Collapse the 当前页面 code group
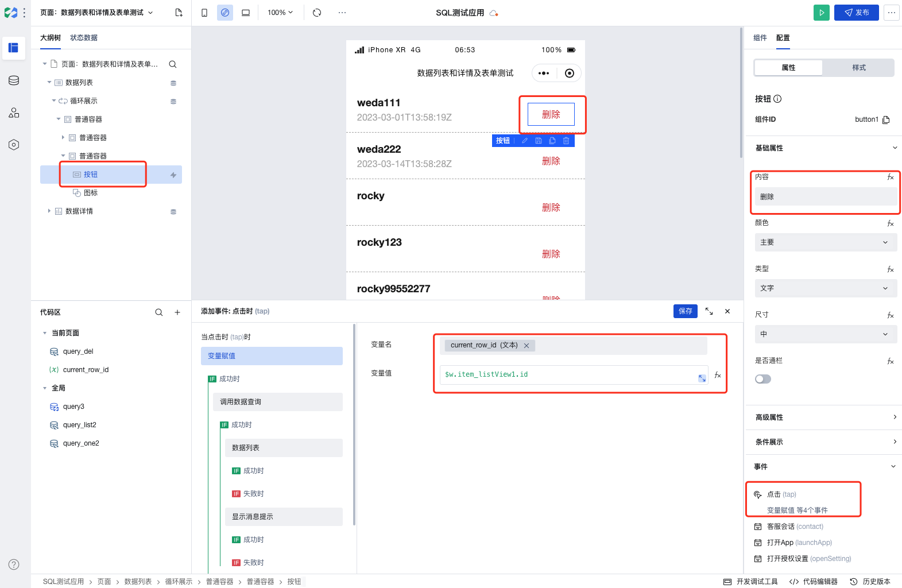Image resolution: width=902 pixels, height=588 pixels. [45, 333]
